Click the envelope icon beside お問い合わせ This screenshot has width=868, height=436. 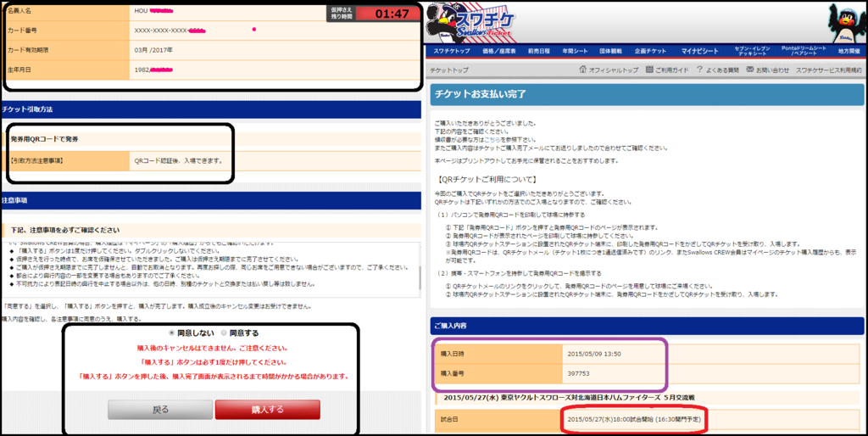750,70
